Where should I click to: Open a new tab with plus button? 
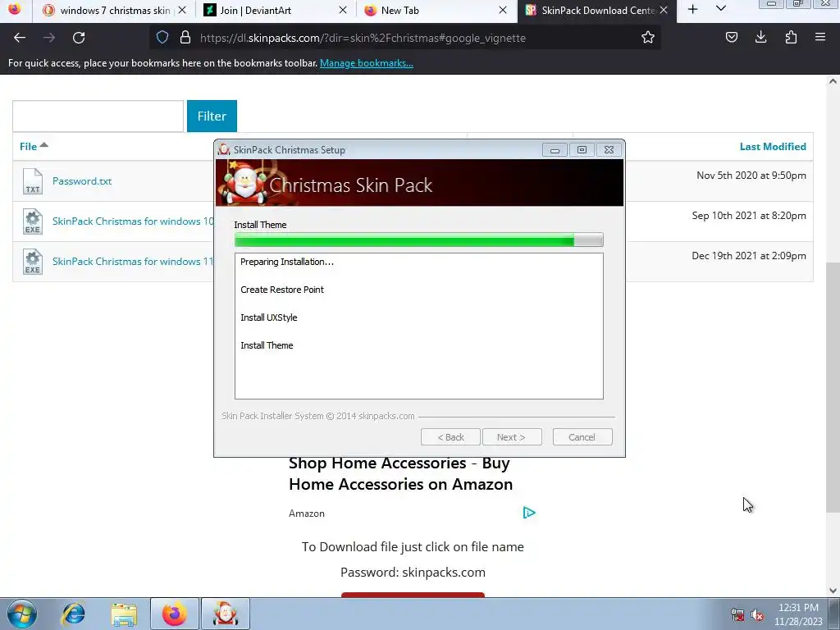pyautogui.click(x=692, y=10)
